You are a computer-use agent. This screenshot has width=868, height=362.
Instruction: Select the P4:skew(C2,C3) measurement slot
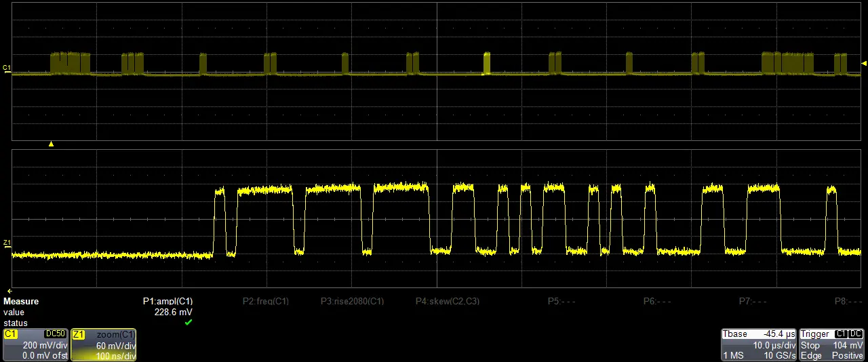(448, 302)
